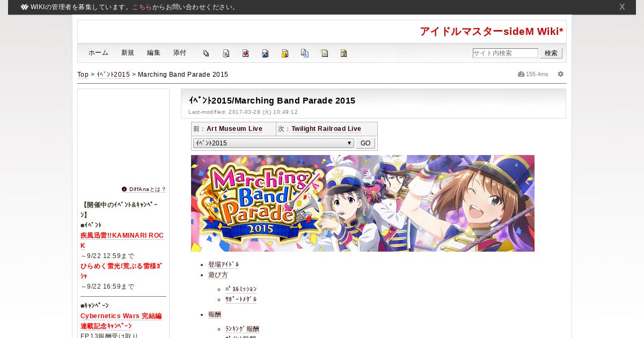Click the speedometer icon beside 155.4ms
The image size is (644, 338).
tap(521, 74)
